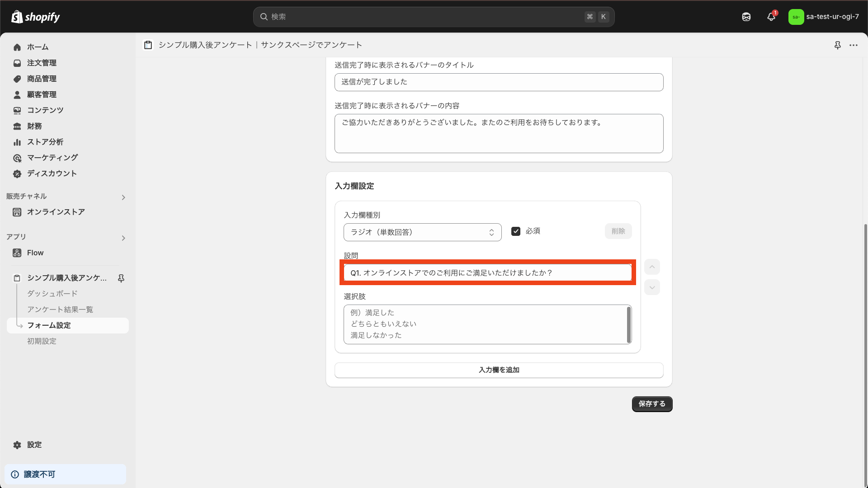The height and width of the screenshot is (488, 868).
Task: Open the sa-test-ur-ogi-7 account menu
Action: (x=824, y=17)
